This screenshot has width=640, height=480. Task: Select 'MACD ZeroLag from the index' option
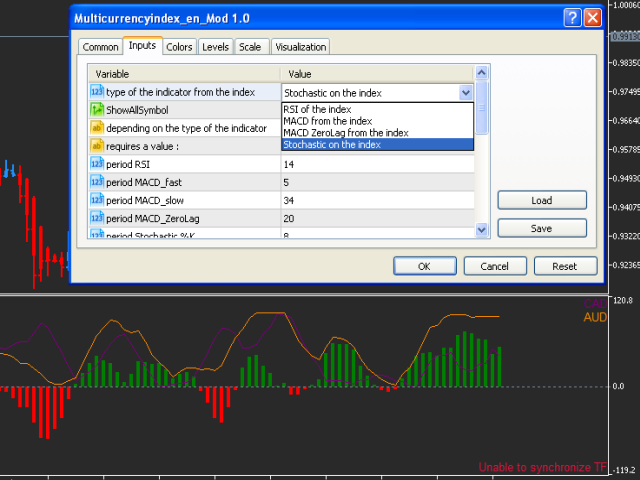coord(345,132)
